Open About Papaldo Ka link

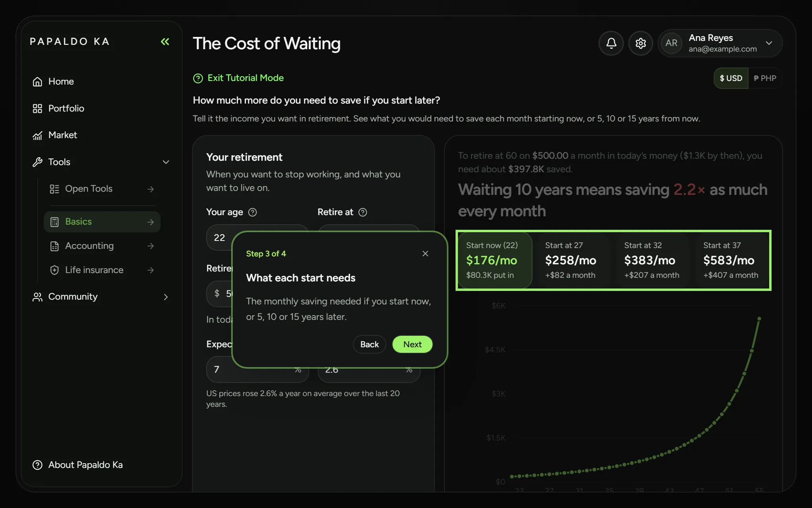pos(77,465)
